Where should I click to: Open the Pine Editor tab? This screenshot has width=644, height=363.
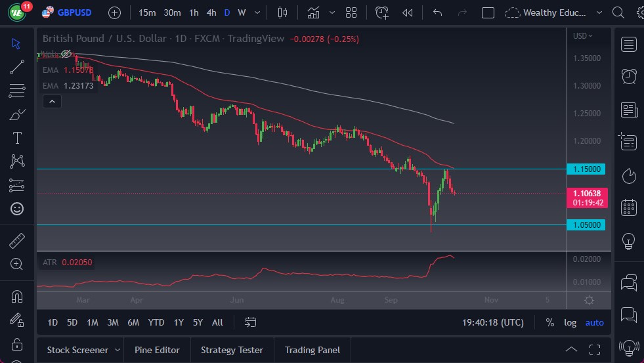point(157,350)
